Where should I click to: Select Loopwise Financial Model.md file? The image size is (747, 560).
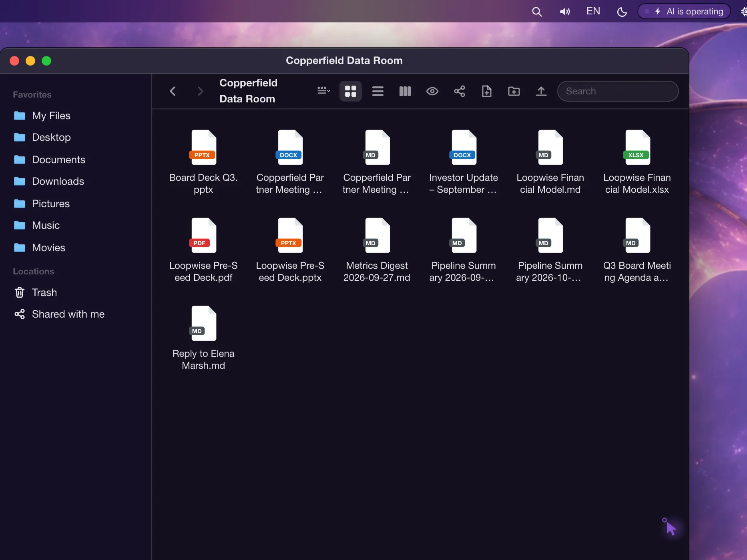click(x=550, y=162)
